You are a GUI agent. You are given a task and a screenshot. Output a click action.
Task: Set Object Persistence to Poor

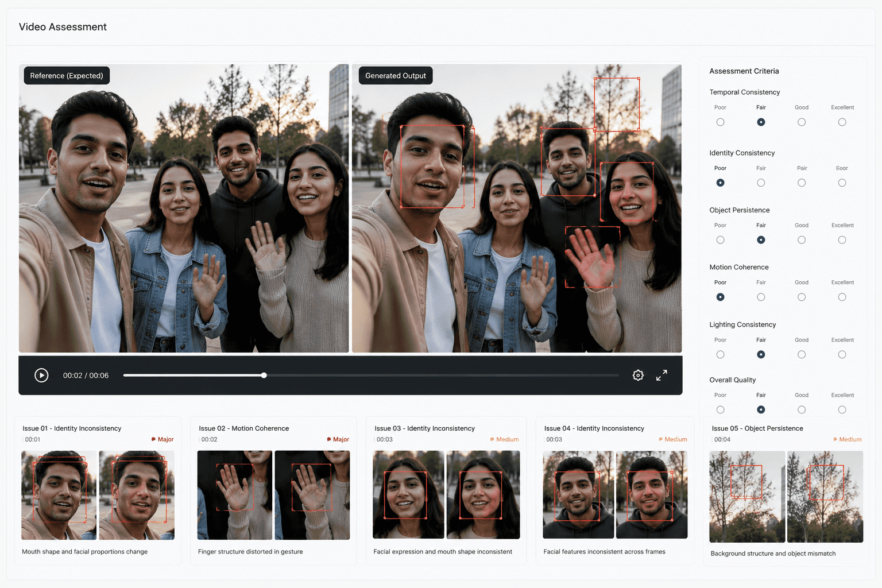click(x=720, y=240)
